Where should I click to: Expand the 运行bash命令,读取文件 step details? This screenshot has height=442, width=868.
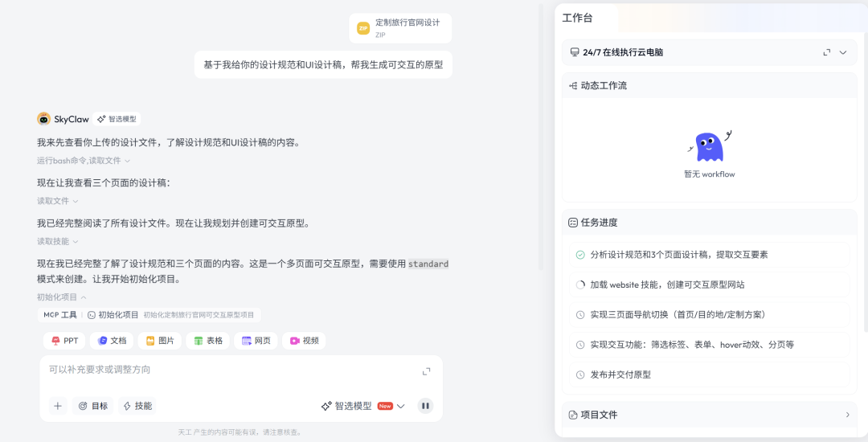coord(84,161)
